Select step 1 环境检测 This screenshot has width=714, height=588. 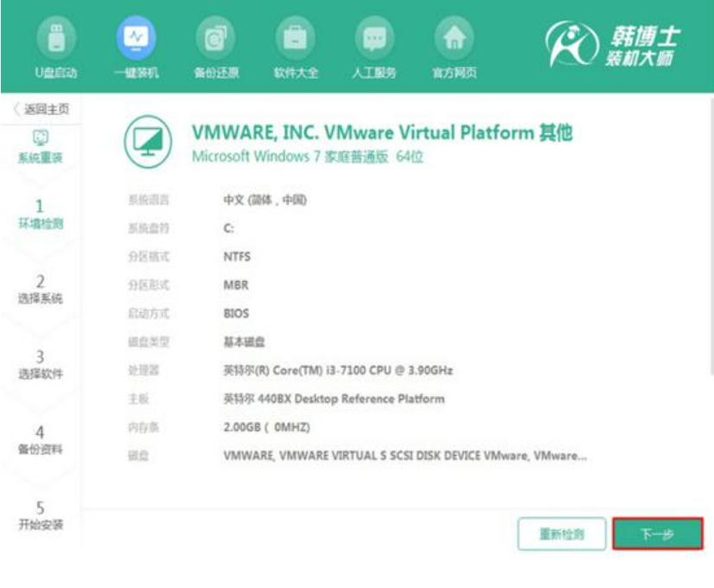[40, 214]
